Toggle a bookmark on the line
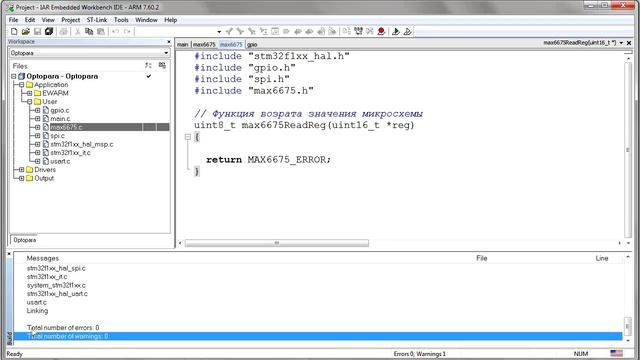This screenshot has height=360, width=640. pyautogui.click(x=286, y=31)
